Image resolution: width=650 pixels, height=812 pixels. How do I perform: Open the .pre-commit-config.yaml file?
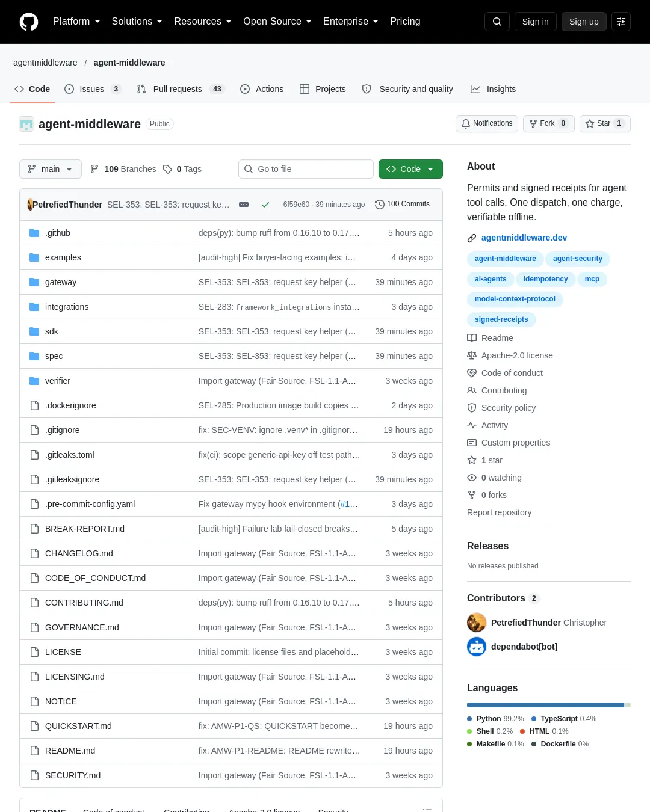(90, 504)
